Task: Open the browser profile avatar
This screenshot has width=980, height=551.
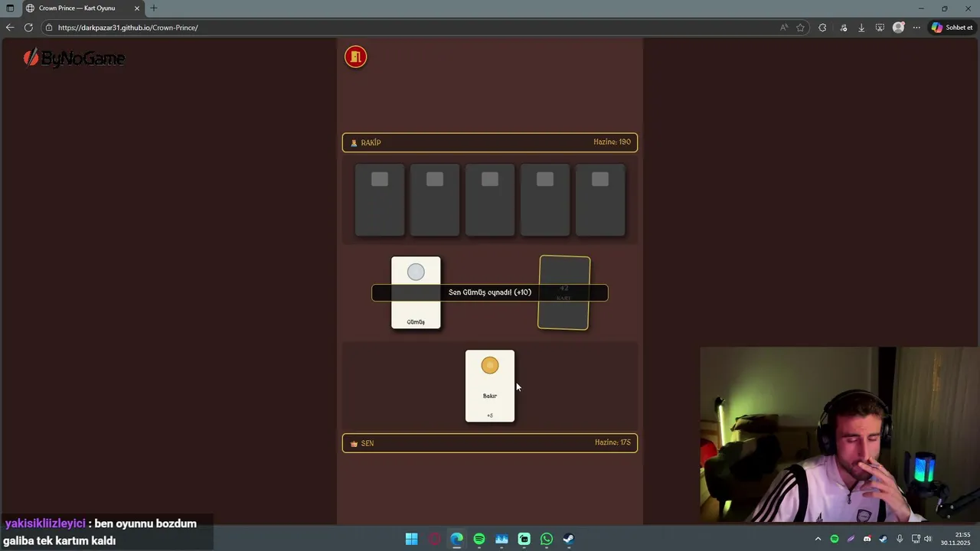Action: (899, 28)
